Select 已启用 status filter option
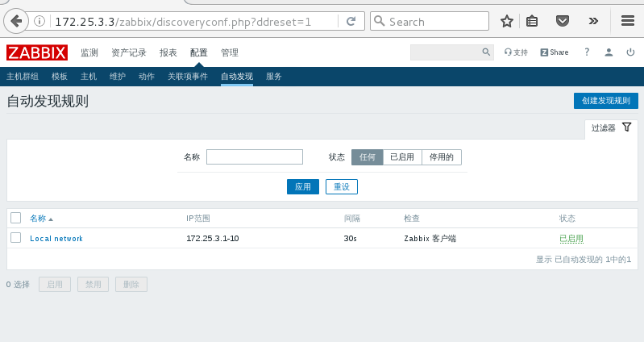 point(402,157)
